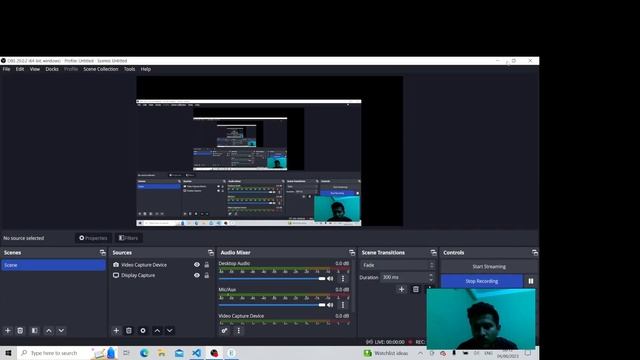The width and height of the screenshot is (640, 360).
Task: Open the Edit menu
Action: click(20, 69)
